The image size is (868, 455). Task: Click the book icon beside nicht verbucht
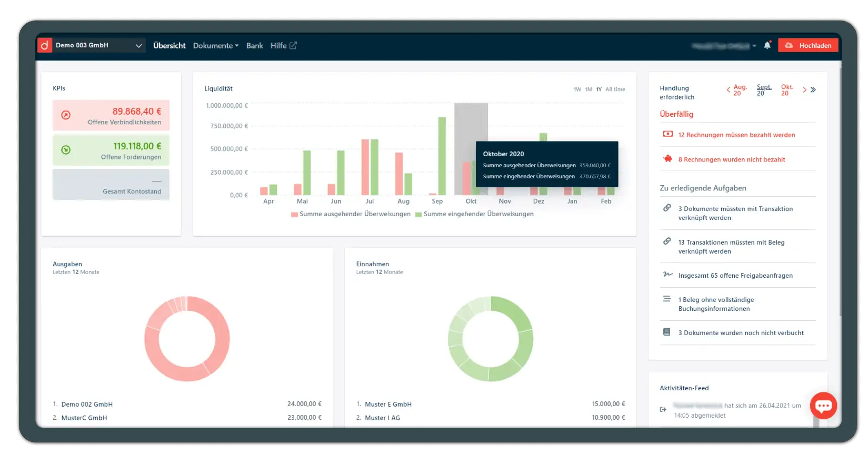pyautogui.click(x=667, y=332)
